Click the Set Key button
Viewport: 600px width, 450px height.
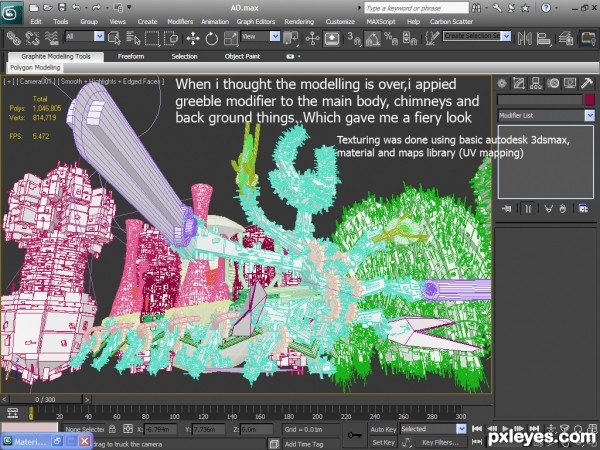(383, 443)
